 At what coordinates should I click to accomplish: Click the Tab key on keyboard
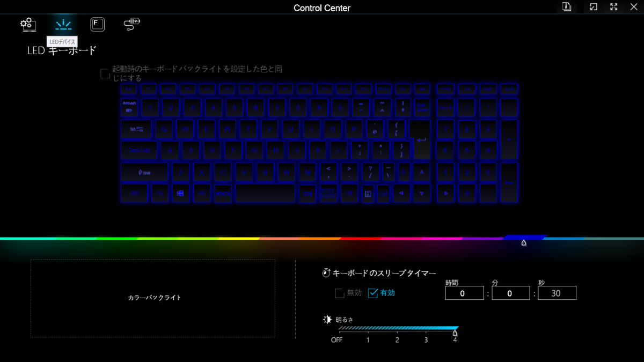(136, 129)
